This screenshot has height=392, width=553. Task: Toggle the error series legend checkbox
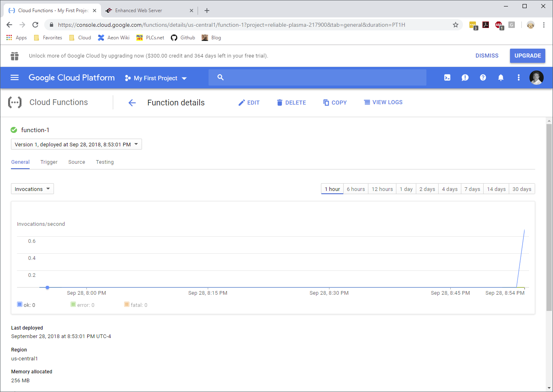tap(73, 304)
